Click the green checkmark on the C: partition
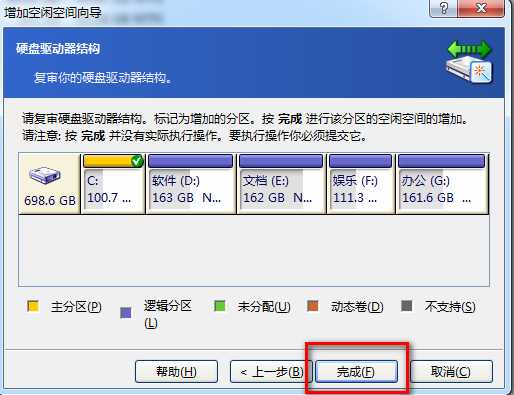This screenshot has width=514, height=395. tap(137, 161)
